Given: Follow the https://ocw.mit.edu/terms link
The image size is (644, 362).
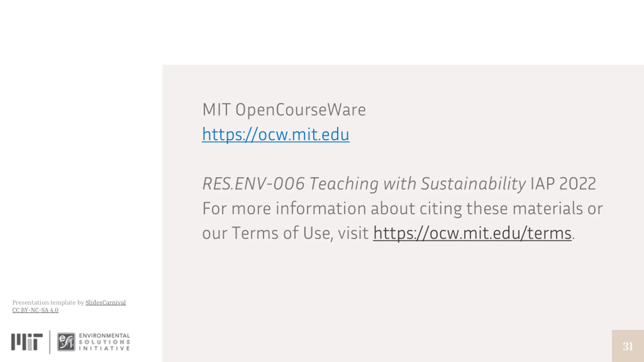Looking at the screenshot, I should (472, 233).
